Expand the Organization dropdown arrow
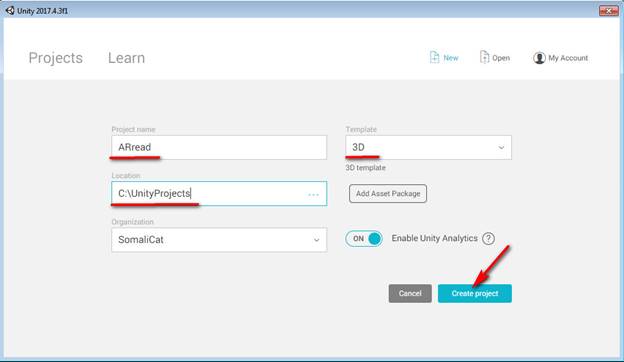This screenshot has width=624, height=362. 316,240
